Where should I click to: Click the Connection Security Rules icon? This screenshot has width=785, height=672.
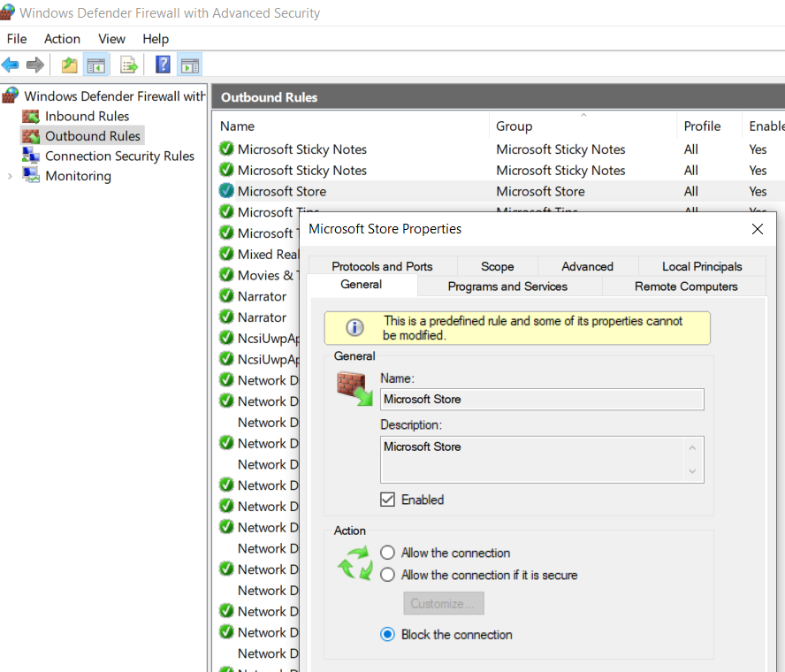31,156
